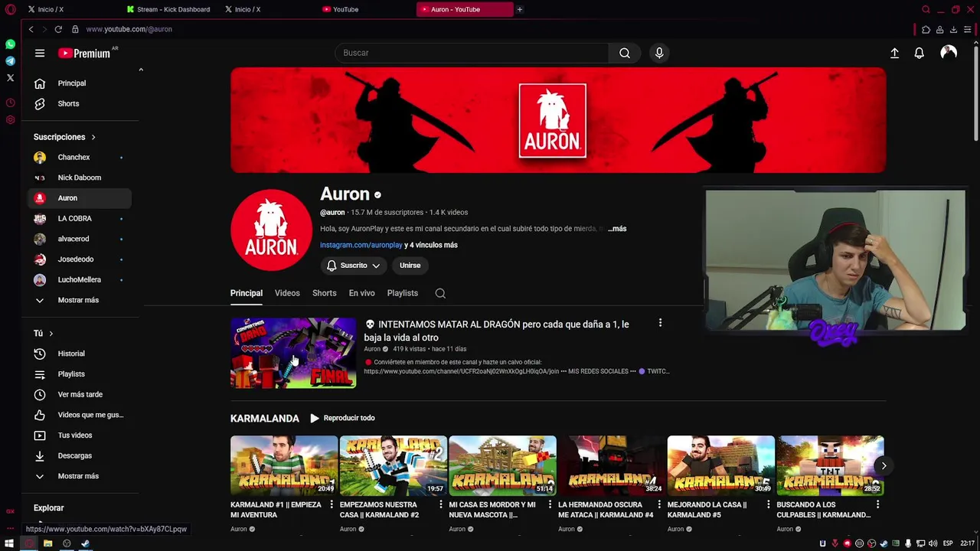Play all KARMALAND with Reproducir todo

point(342,418)
